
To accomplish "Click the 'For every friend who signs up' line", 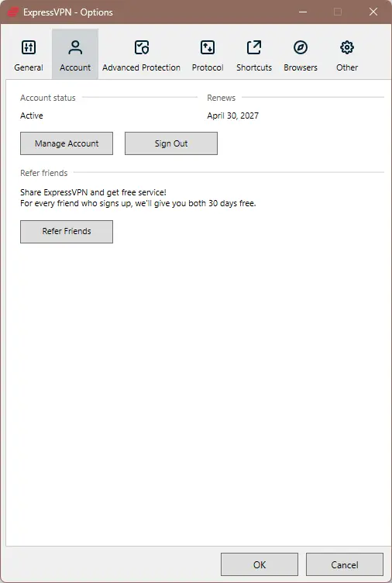I will [138, 203].
